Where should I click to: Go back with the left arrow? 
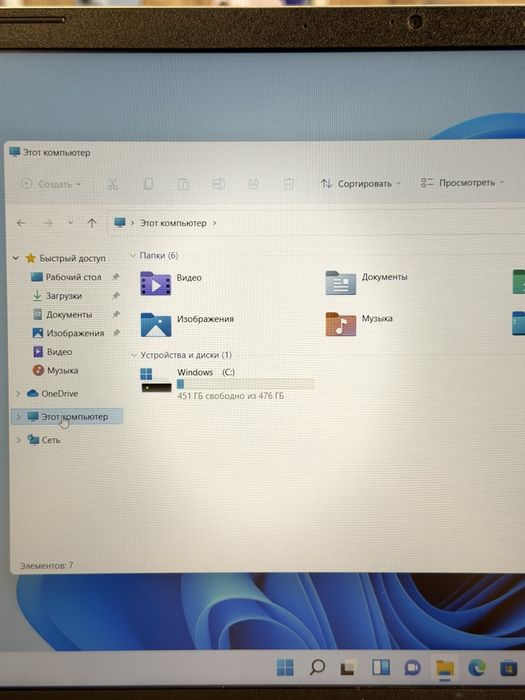(x=21, y=223)
